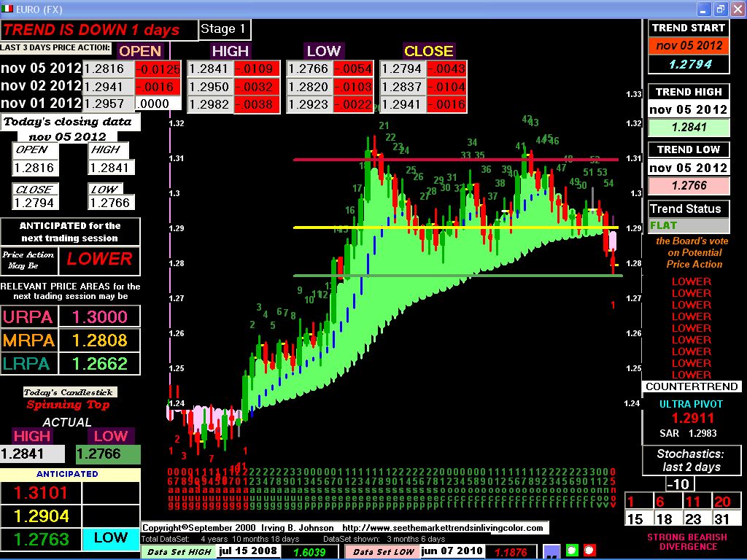747x560 pixels.
Task: Click the restore window button
Action: point(720,9)
